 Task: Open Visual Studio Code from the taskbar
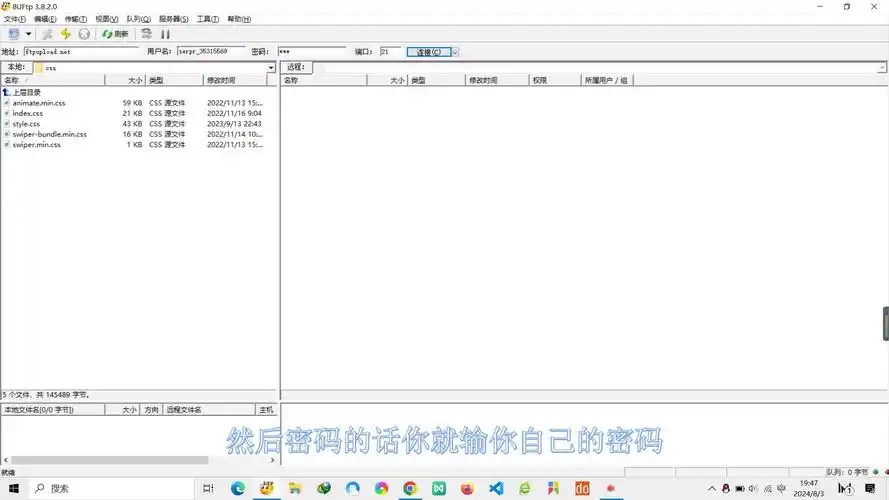[496, 489]
